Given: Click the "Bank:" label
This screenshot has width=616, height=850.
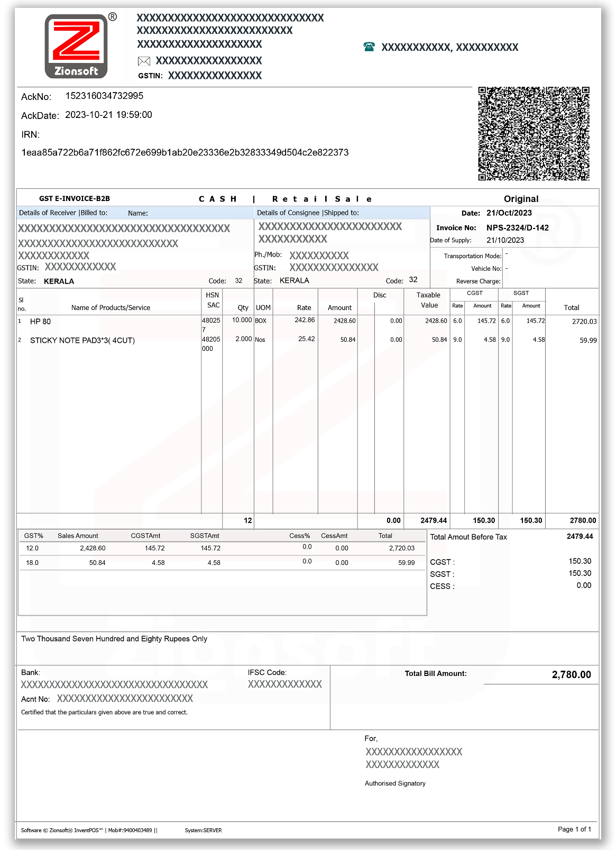Looking at the screenshot, I should [x=31, y=673].
